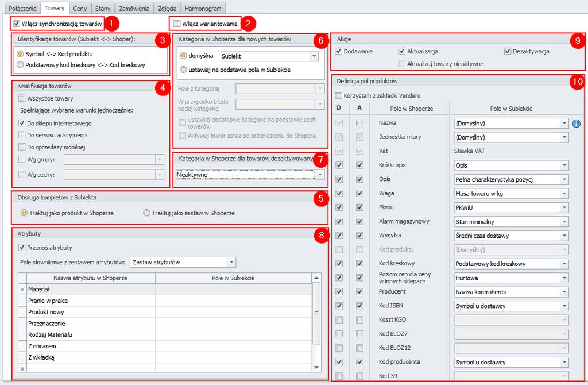The image size is (588, 385).
Task: Select Traktuj jako zestaw w Shoperze
Action: (146, 213)
